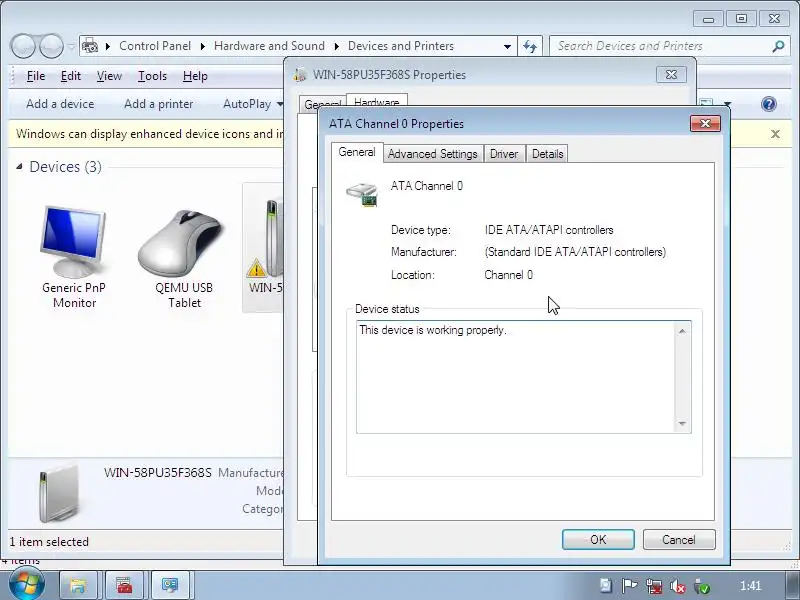Close the WIN-58PU35F368S Properties window
The height and width of the screenshot is (600, 800).
(x=671, y=74)
